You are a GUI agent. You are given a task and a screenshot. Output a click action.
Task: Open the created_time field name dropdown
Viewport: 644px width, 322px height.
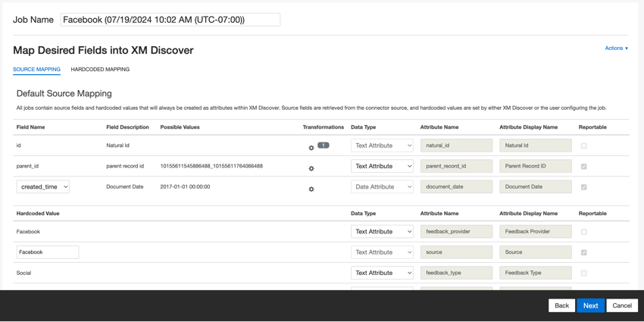coord(43,186)
